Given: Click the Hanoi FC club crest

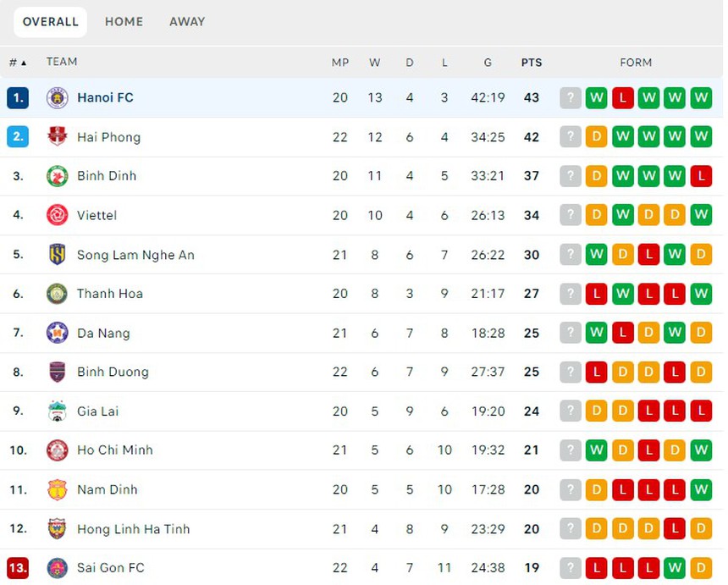Looking at the screenshot, I should click(x=56, y=97).
